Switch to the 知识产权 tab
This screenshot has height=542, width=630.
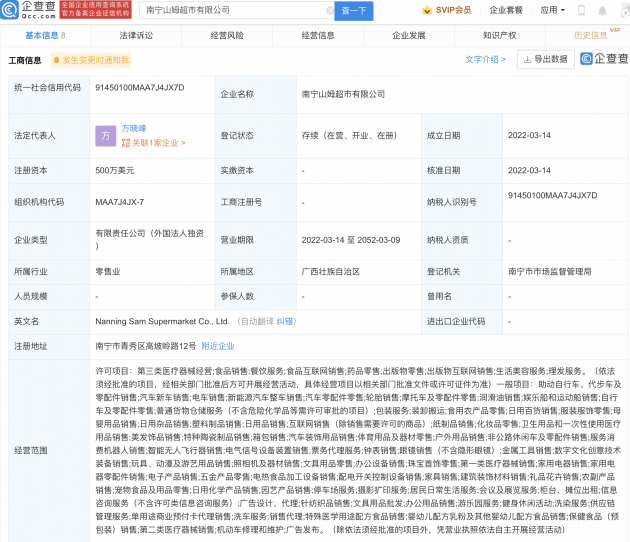[x=499, y=35]
